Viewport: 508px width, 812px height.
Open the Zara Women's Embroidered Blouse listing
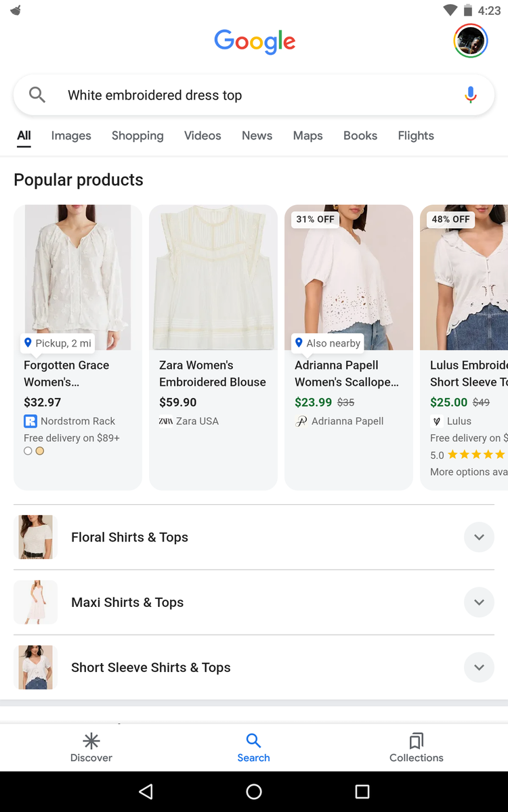213,374
